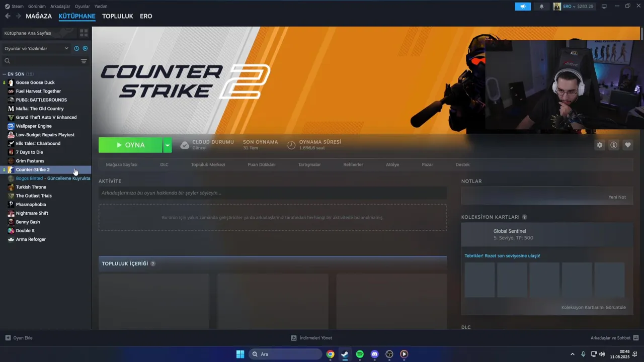Expand play options dropdown arrow

point(168,145)
